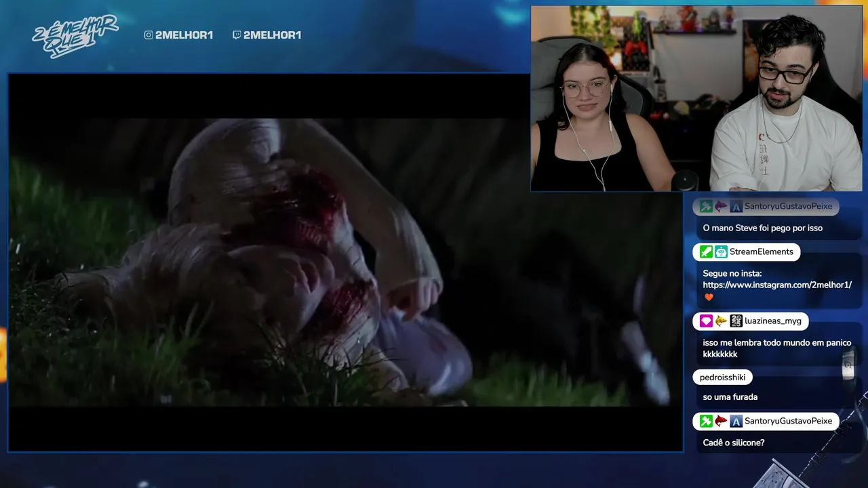Click the Instagram icon beside 2MELHOR1

pos(149,35)
